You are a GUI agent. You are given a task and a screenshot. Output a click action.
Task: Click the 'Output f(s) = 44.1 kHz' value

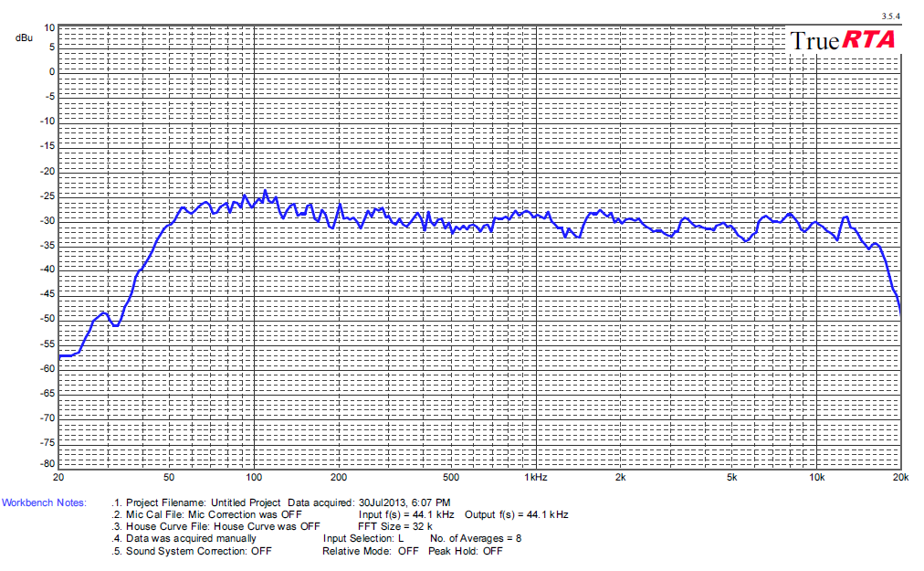coord(516,514)
